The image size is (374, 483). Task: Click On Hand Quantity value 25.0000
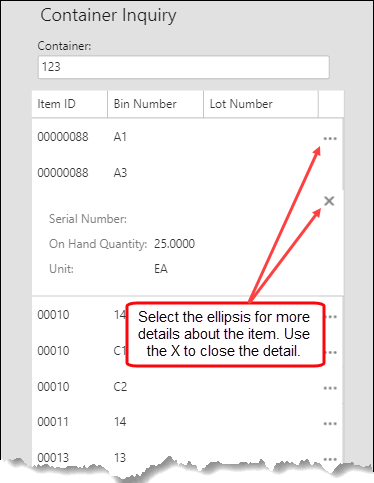coord(174,244)
